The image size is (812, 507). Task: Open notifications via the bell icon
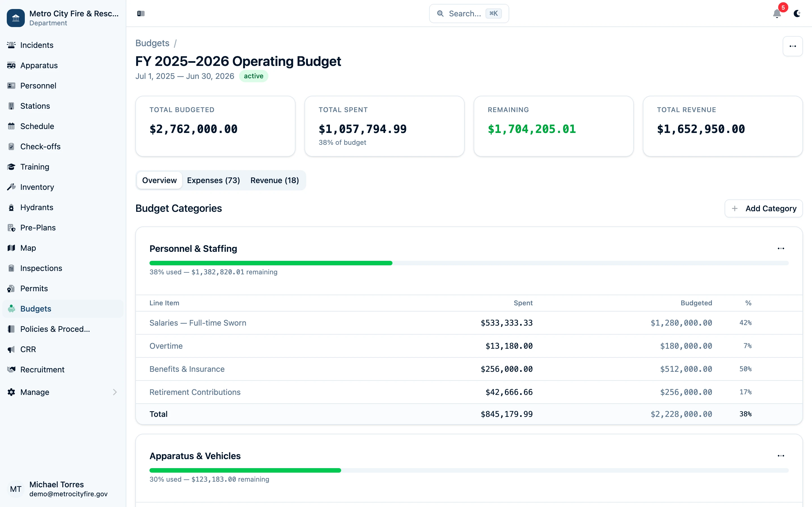tap(777, 14)
